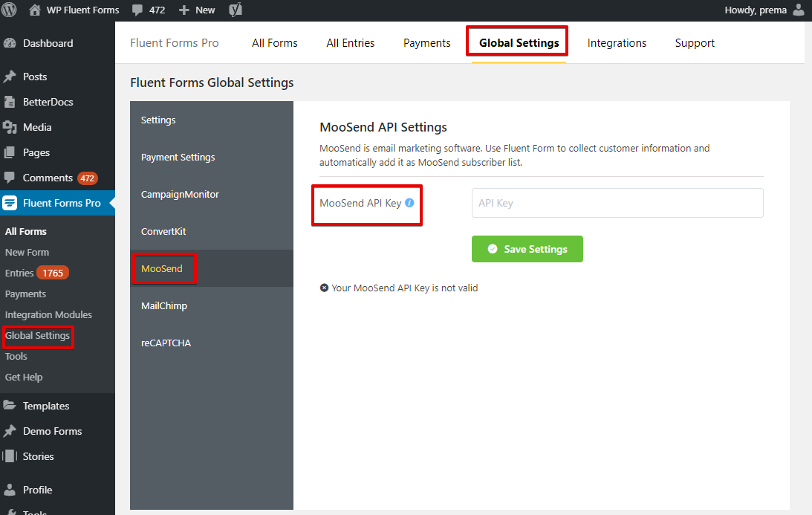Click the BetterDocs icon in sidebar
The width and height of the screenshot is (812, 515).
tap(10, 102)
